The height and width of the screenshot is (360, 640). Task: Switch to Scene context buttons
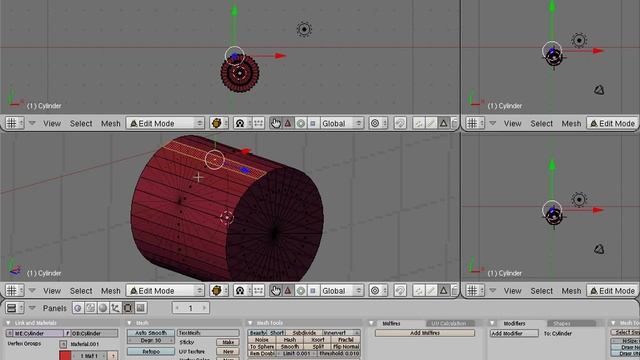point(140,308)
